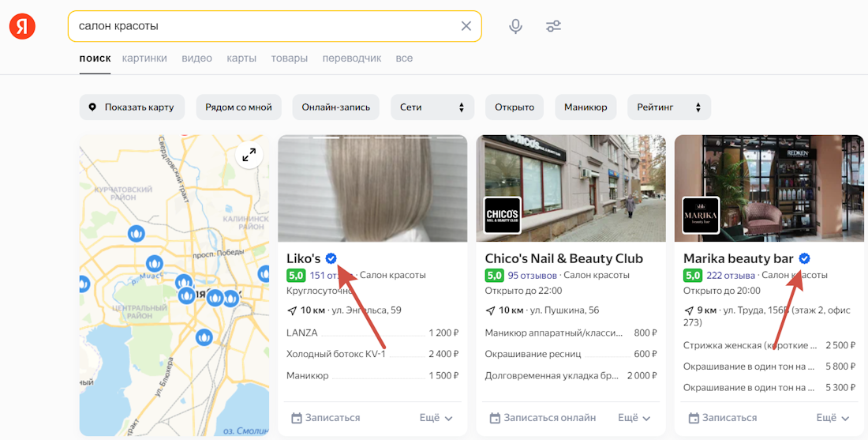868x440 pixels.
Task: Click "Показать карту" button
Action: 132,107
